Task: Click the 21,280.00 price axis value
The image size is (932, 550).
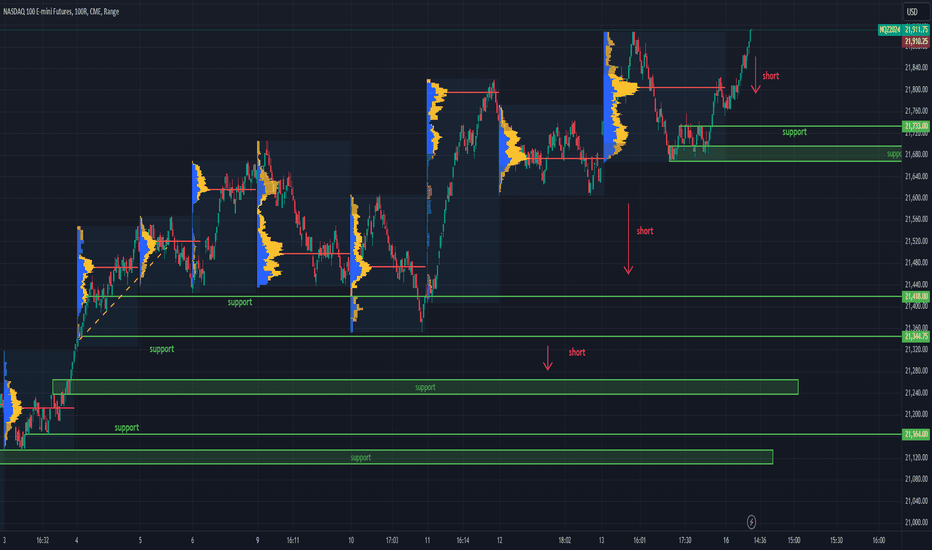Action: tap(916, 370)
